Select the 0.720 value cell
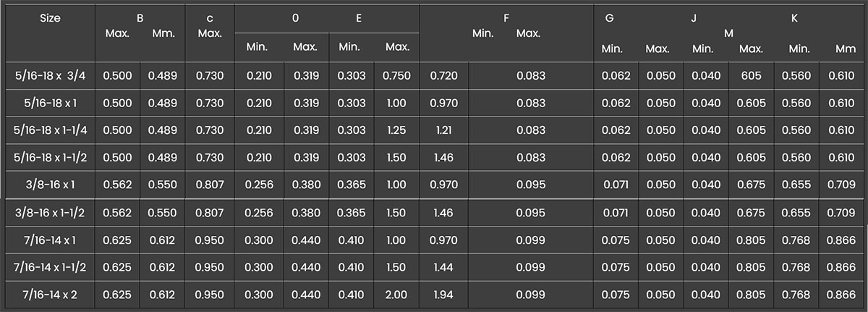 click(x=443, y=75)
